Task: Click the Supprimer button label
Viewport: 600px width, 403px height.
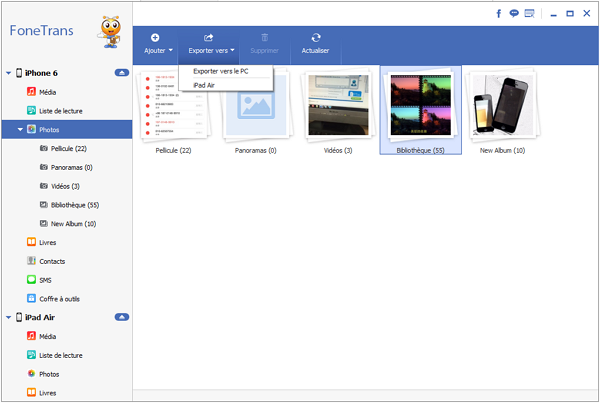Action: 264,51
